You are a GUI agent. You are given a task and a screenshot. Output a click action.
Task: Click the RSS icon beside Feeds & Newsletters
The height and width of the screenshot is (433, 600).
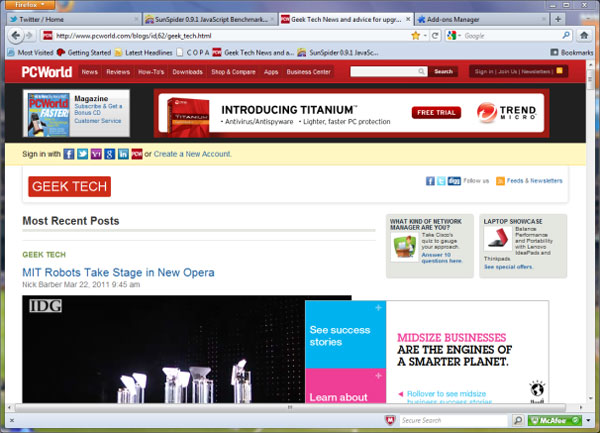coord(500,181)
